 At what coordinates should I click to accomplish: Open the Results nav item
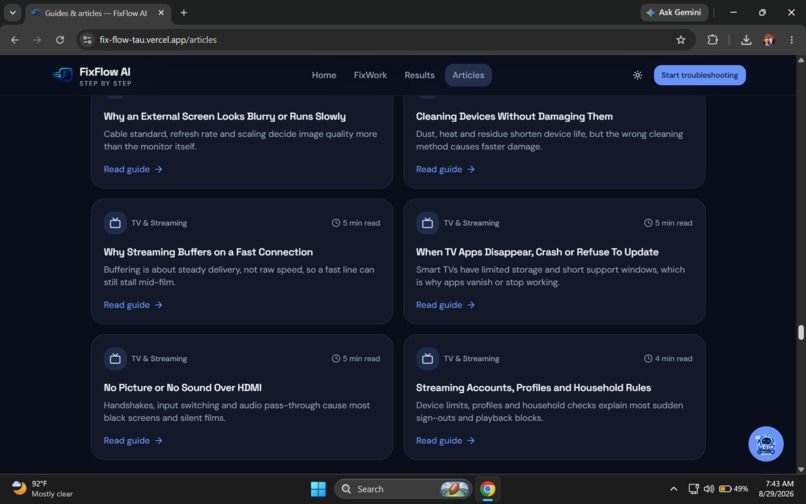coord(419,75)
